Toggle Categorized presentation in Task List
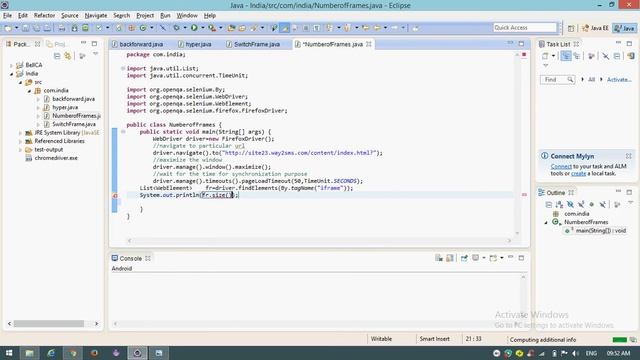Screen dimensions: 640x360 [x=566, y=56]
